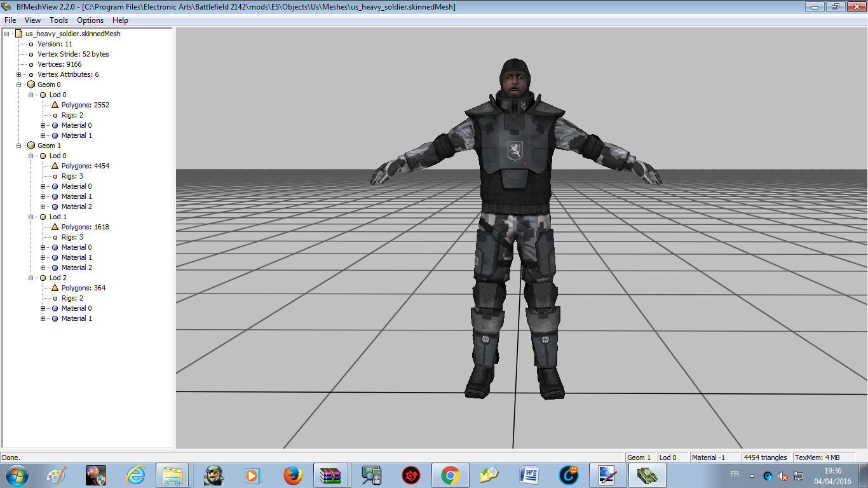Open Paint from the taskbar
The width and height of the screenshot is (868, 488).
(x=57, y=475)
